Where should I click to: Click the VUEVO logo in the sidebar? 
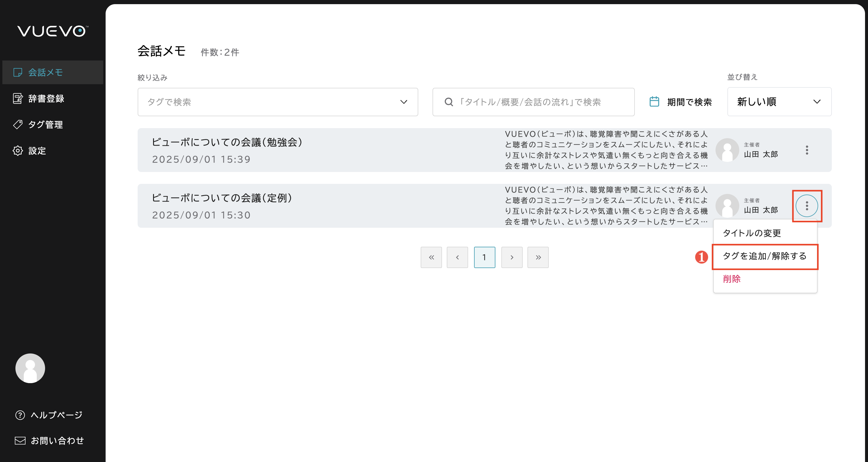click(53, 31)
